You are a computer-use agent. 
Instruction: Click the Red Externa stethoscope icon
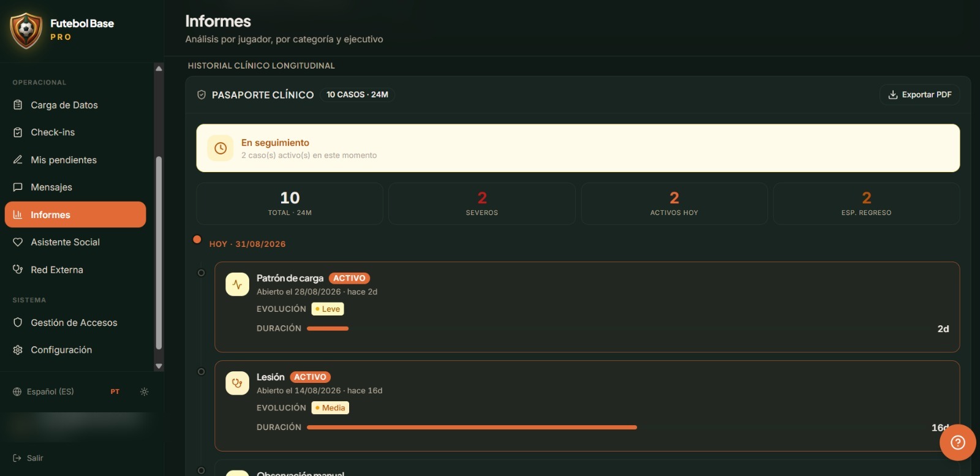pyautogui.click(x=18, y=270)
